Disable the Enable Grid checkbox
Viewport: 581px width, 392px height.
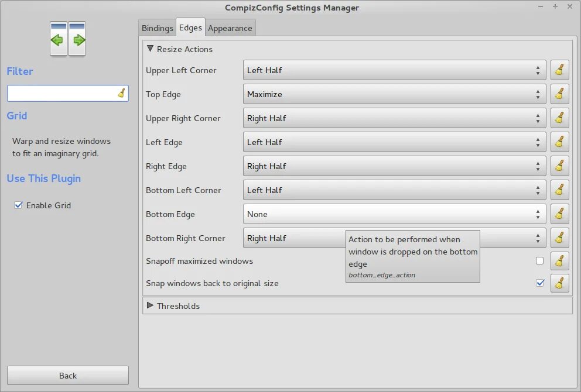pos(18,205)
